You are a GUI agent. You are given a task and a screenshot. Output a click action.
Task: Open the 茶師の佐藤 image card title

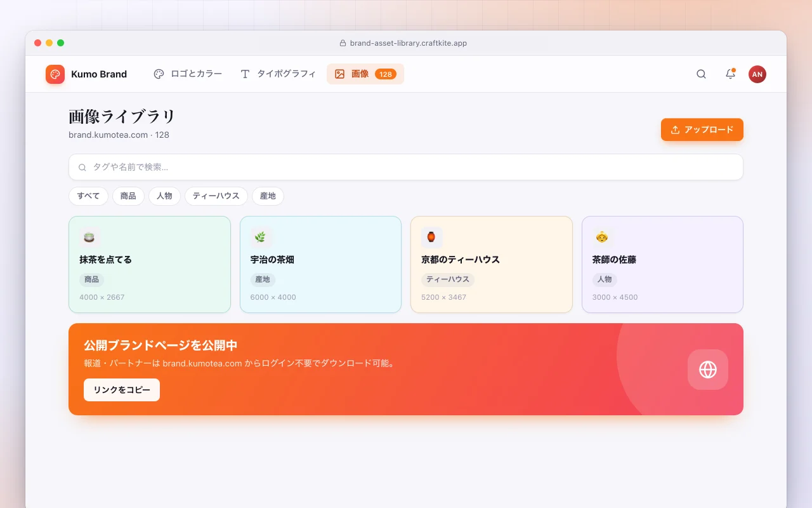click(x=614, y=260)
